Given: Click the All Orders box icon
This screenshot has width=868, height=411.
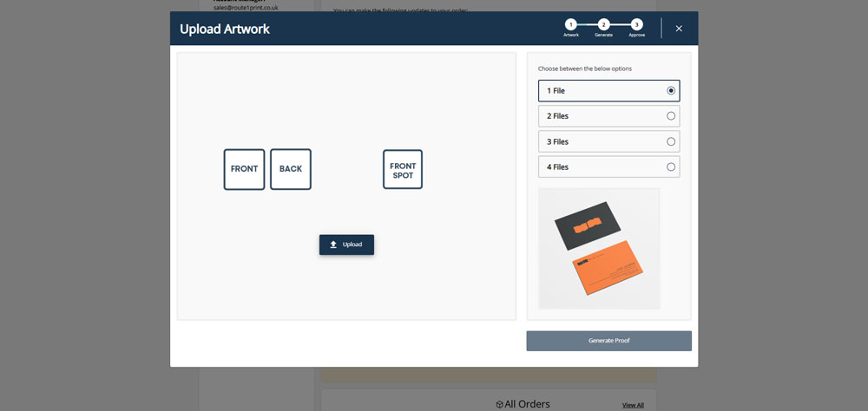Looking at the screenshot, I should [499, 404].
